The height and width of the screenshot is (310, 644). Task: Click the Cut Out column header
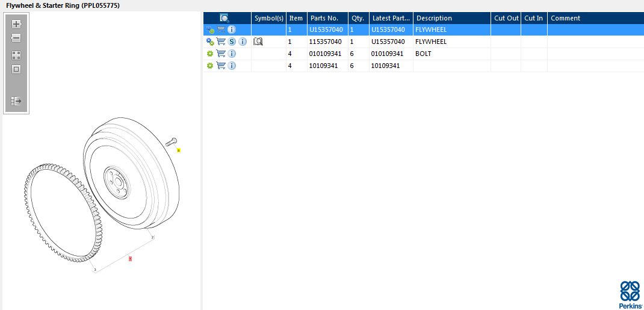506,18
